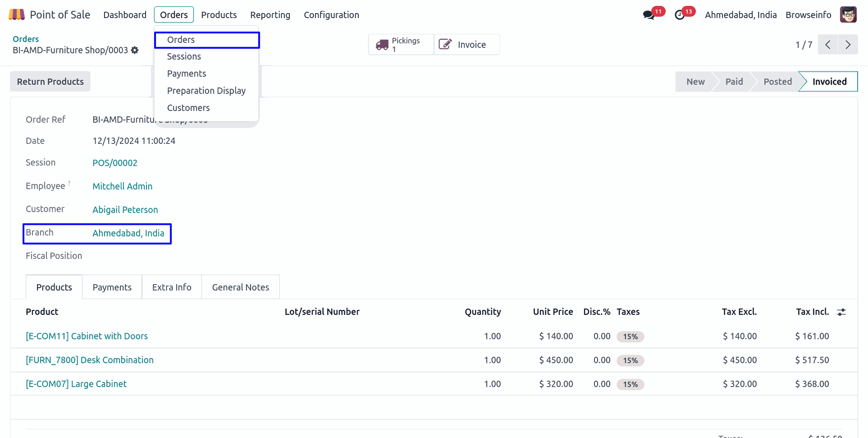Open the activities clock icon

click(679, 15)
